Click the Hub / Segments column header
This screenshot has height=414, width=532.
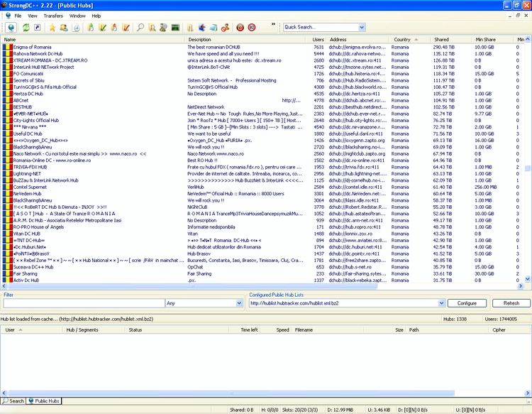94,329
